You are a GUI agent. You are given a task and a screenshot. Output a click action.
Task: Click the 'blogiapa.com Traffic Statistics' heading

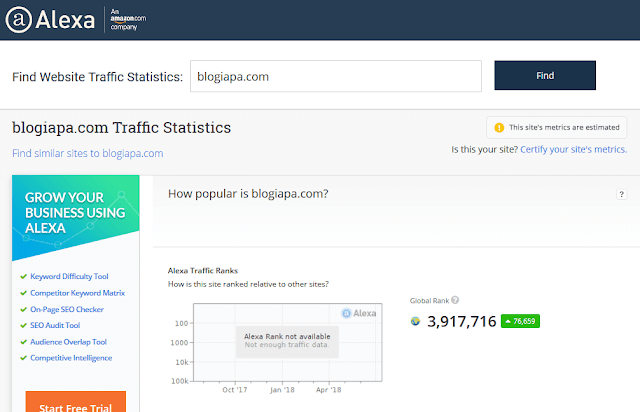pyautogui.click(x=122, y=128)
